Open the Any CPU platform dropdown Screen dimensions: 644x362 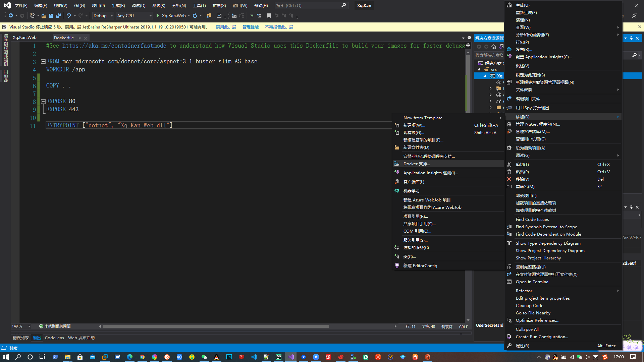click(x=134, y=16)
